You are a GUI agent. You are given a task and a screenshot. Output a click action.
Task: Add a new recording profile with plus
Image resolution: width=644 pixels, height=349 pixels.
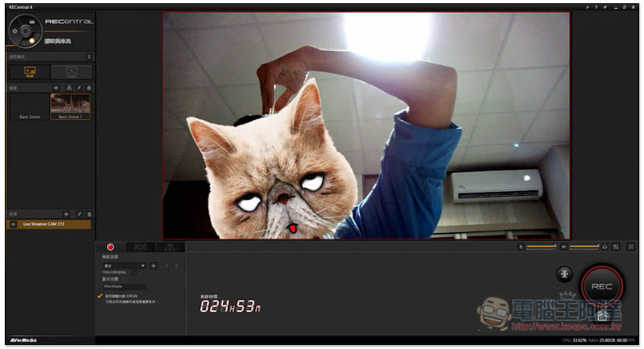153,265
